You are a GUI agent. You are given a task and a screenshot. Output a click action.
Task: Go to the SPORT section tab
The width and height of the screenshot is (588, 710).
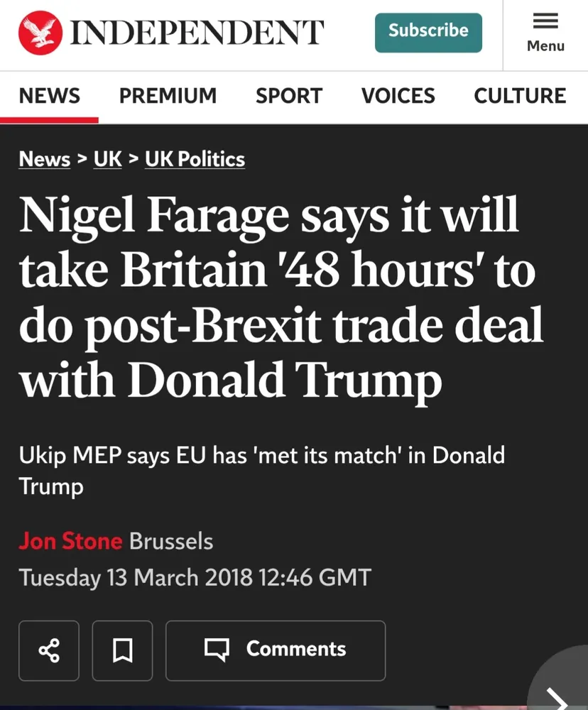[289, 96]
